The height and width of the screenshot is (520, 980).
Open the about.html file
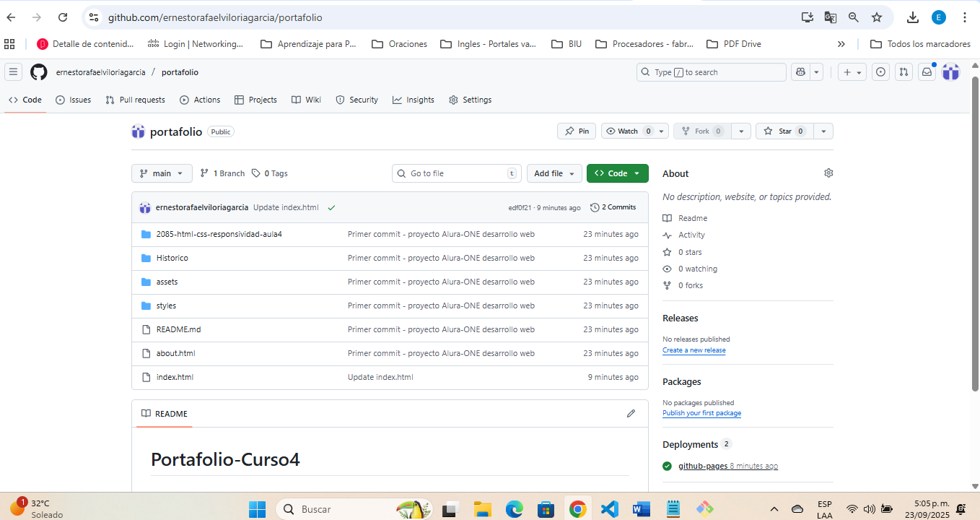point(176,353)
